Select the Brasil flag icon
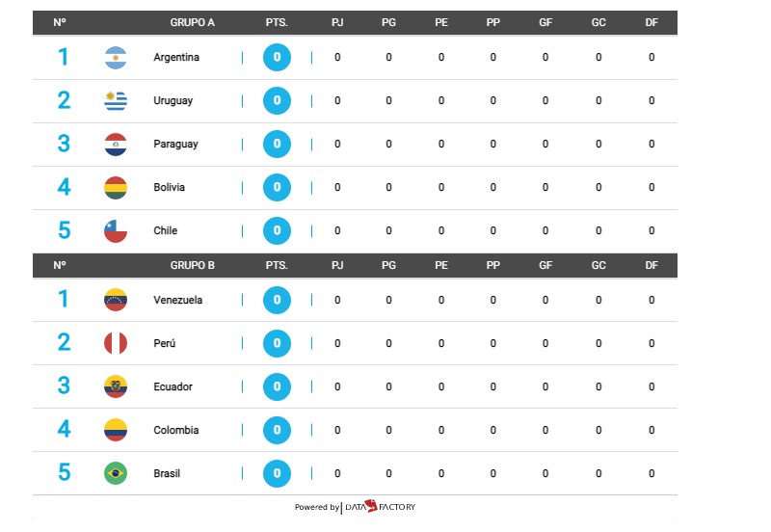Screen dimensions: 771x532 (116, 473)
